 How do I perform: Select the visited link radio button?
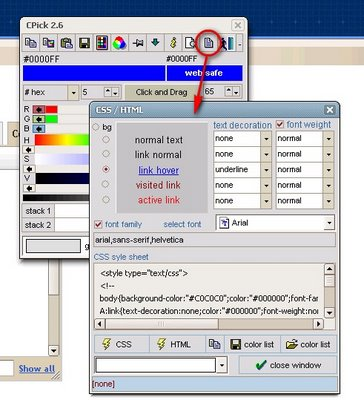[105, 184]
